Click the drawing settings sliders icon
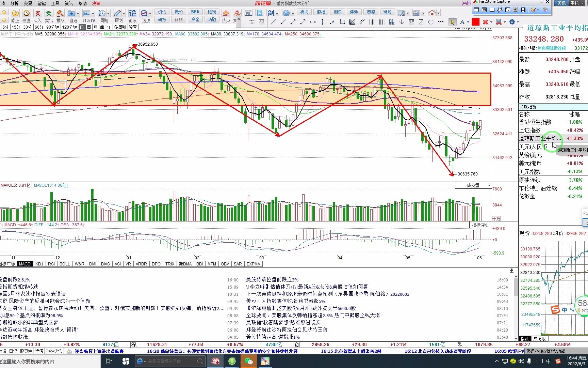Viewport: 588px width, 368px height. tap(252, 22)
